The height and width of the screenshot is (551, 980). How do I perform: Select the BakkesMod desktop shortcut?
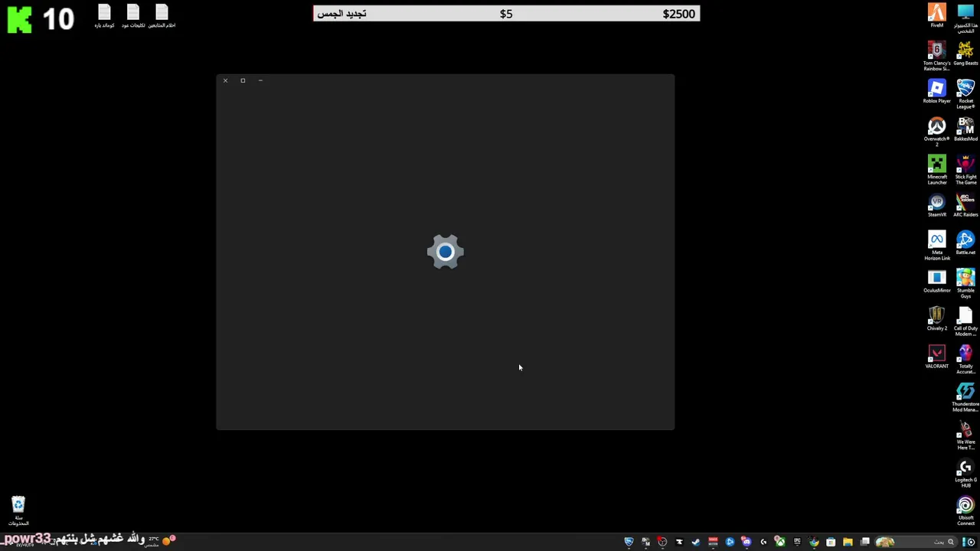[x=965, y=129]
